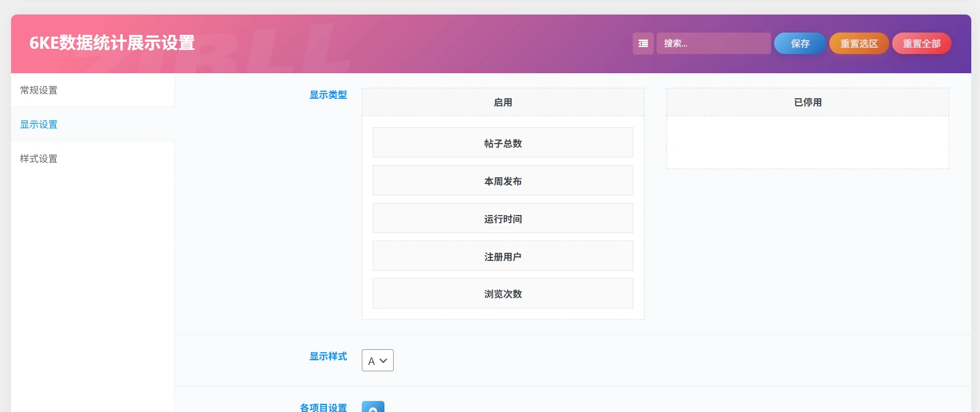Click the empty 已停用 drop area

point(807,142)
